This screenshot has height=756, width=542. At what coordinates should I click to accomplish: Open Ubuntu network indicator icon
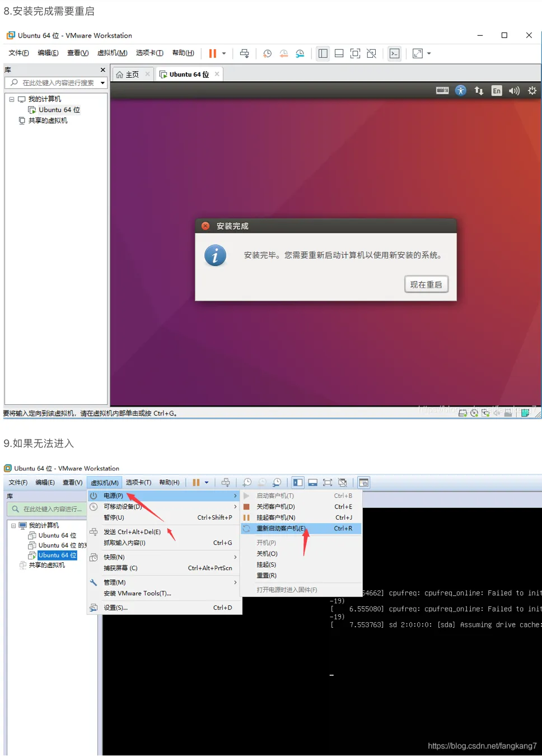pos(479,90)
